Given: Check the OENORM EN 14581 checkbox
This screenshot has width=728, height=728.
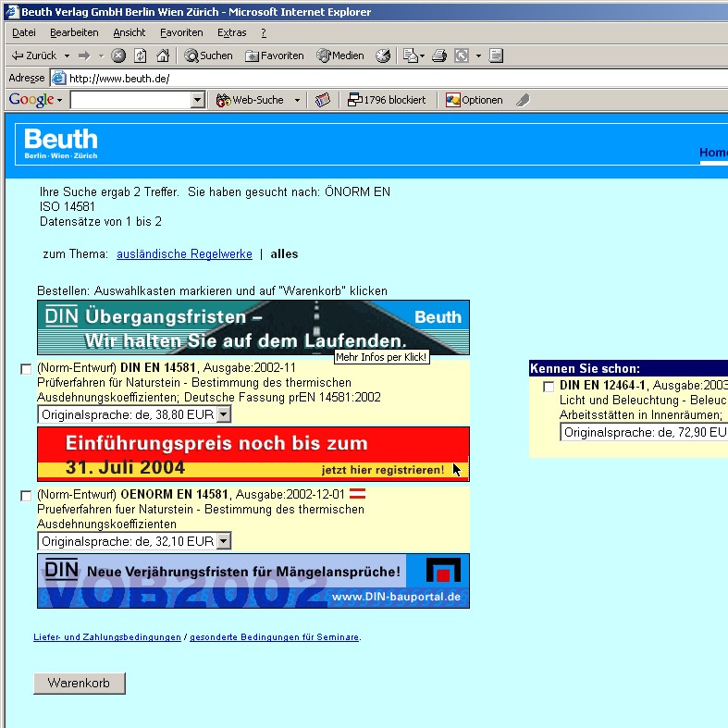Looking at the screenshot, I should [x=26, y=496].
